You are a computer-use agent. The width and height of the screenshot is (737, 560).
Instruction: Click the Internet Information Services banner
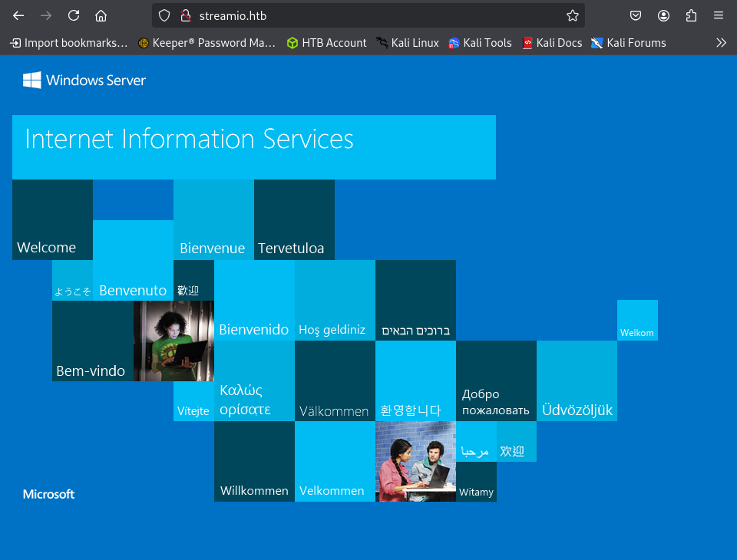253,147
